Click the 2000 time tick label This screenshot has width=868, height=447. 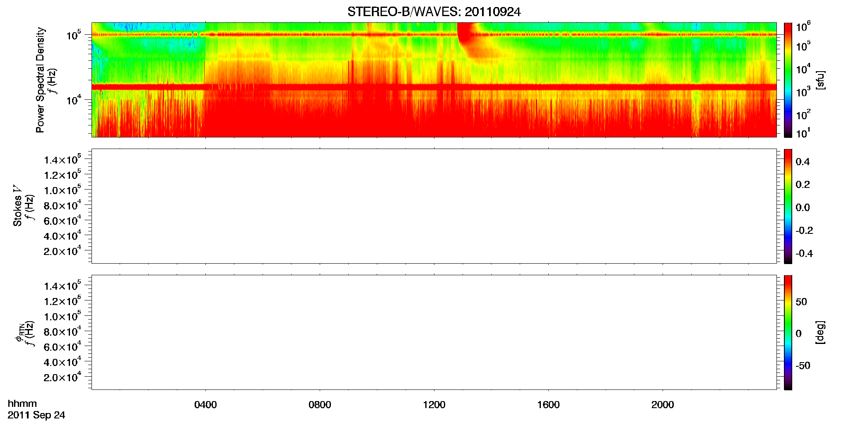[663, 405]
